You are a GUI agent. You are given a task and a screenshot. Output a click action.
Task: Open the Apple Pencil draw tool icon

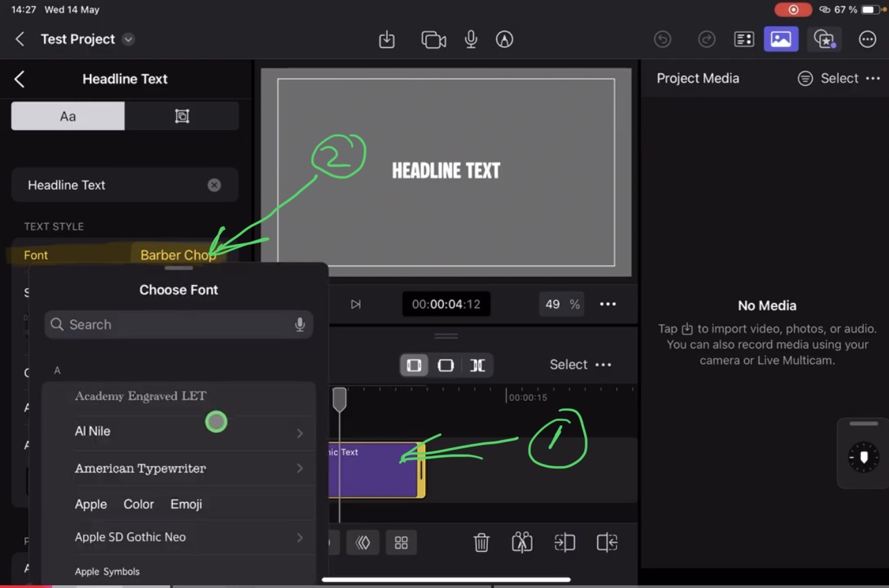(x=504, y=39)
